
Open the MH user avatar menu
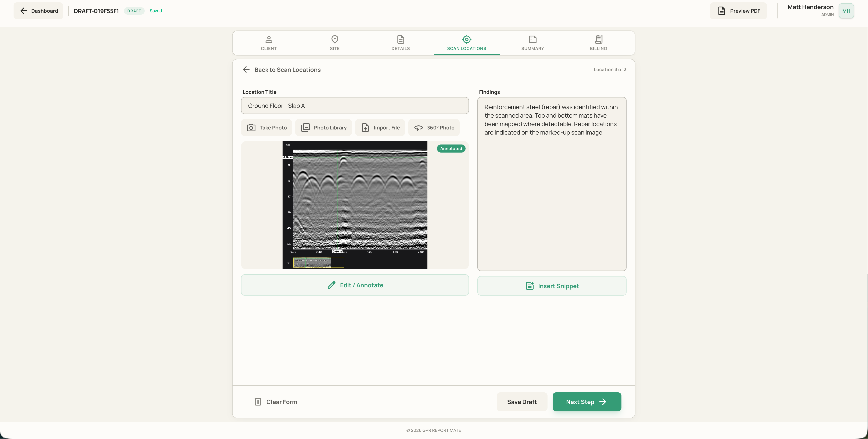coord(846,11)
